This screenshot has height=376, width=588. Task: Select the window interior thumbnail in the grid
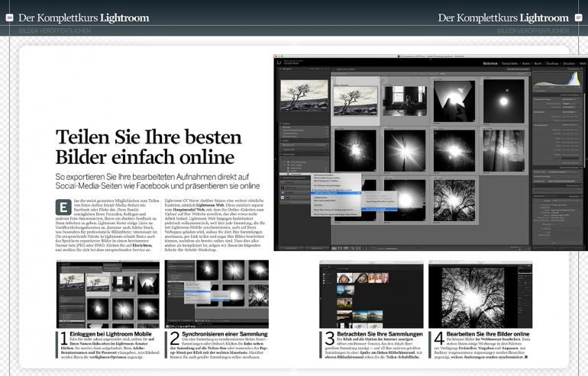click(x=405, y=101)
